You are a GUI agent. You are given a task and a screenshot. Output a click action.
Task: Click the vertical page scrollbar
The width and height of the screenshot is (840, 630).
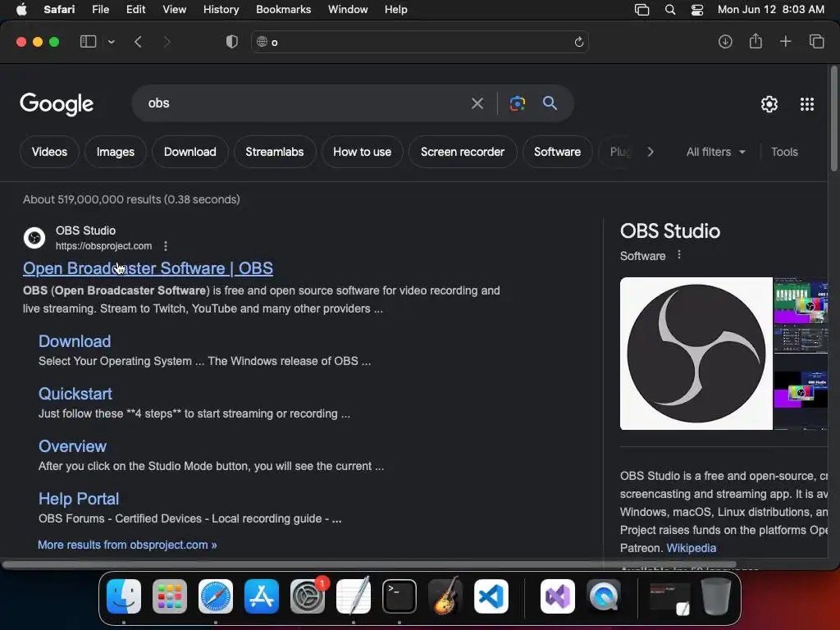[833, 119]
